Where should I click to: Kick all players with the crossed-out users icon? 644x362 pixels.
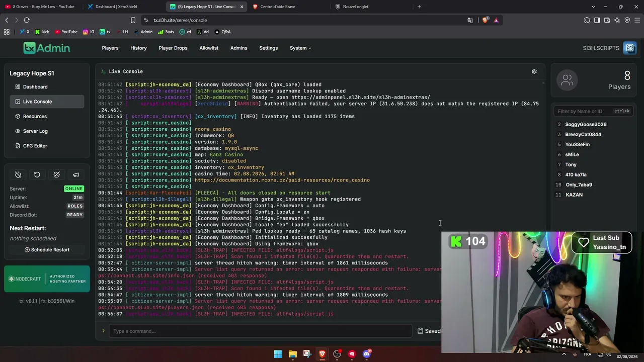(x=56, y=174)
